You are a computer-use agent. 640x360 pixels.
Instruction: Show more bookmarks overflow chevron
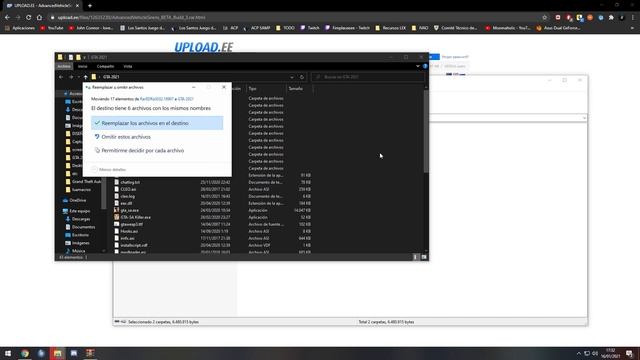point(633,28)
